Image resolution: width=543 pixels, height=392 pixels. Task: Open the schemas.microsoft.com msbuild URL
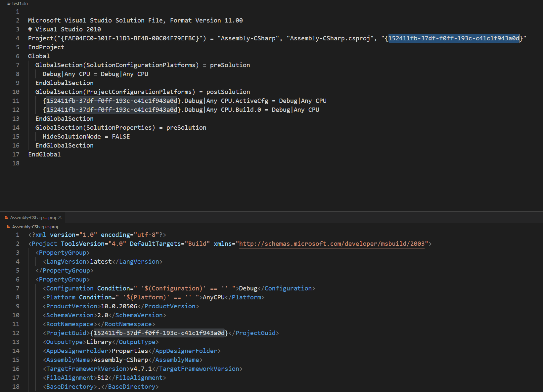pos(332,244)
